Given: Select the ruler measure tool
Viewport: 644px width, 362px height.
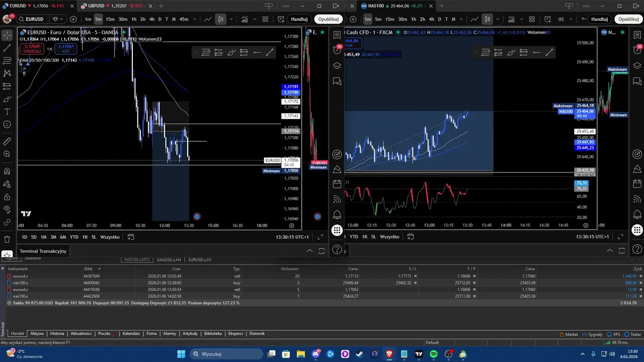Looking at the screenshot, I should tap(7, 142).
